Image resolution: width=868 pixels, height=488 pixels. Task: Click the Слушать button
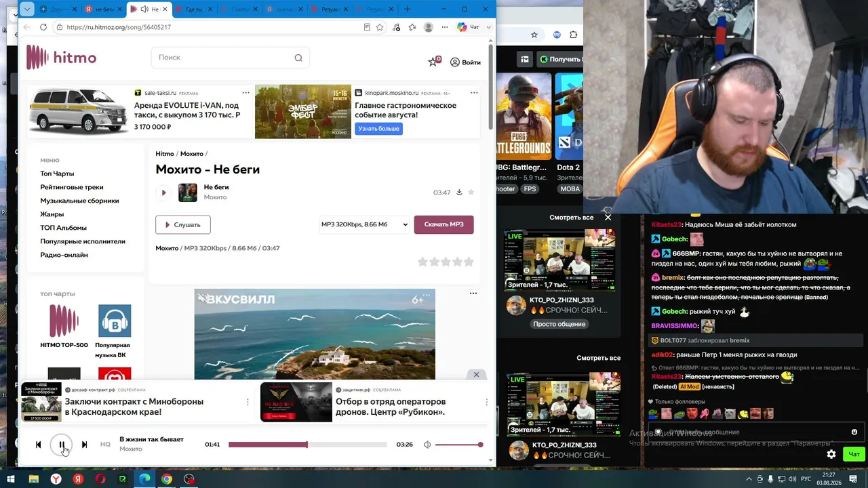click(x=182, y=224)
